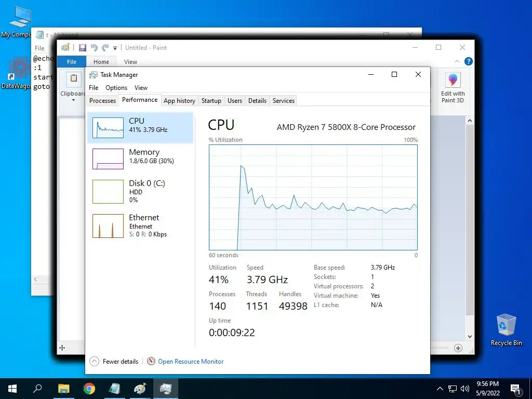Open Paint's File tab

pyautogui.click(x=72, y=62)
